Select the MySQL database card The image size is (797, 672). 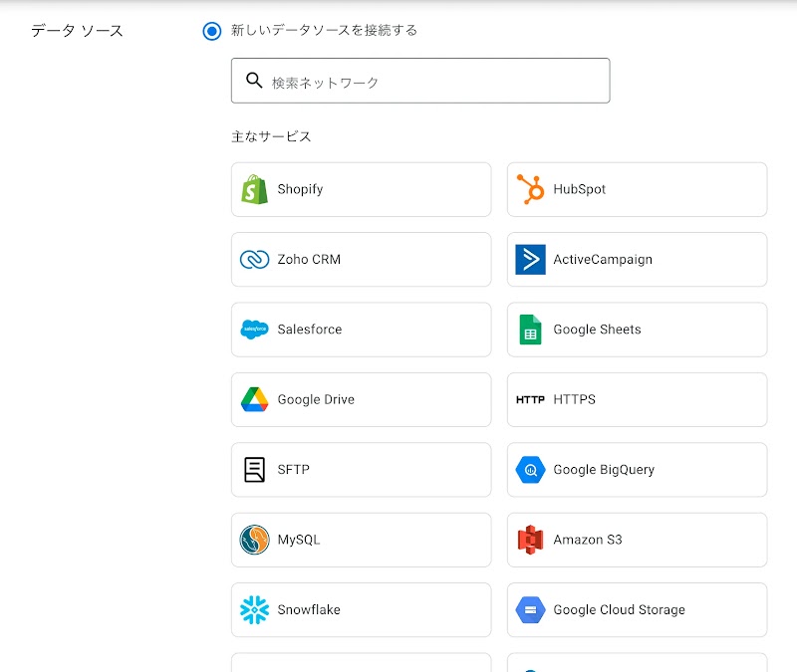tap(361, 540)
